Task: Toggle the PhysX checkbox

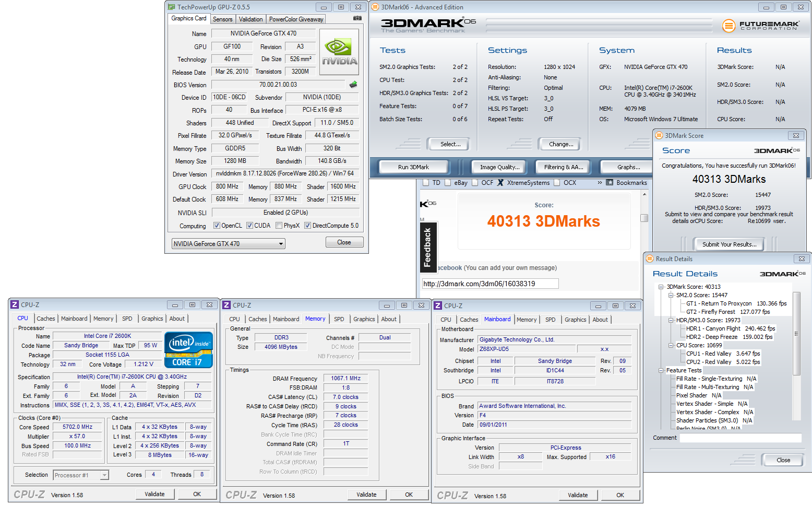Action: click(279, 226)
